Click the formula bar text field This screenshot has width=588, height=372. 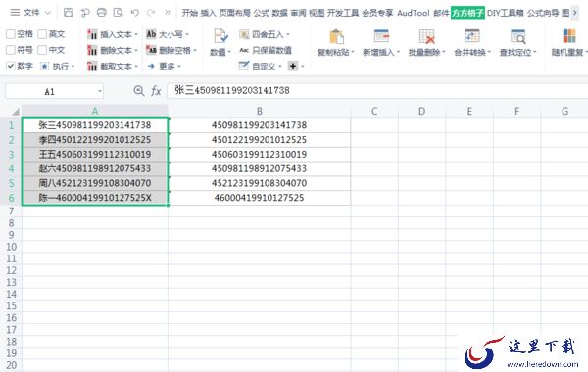[377, 90]
